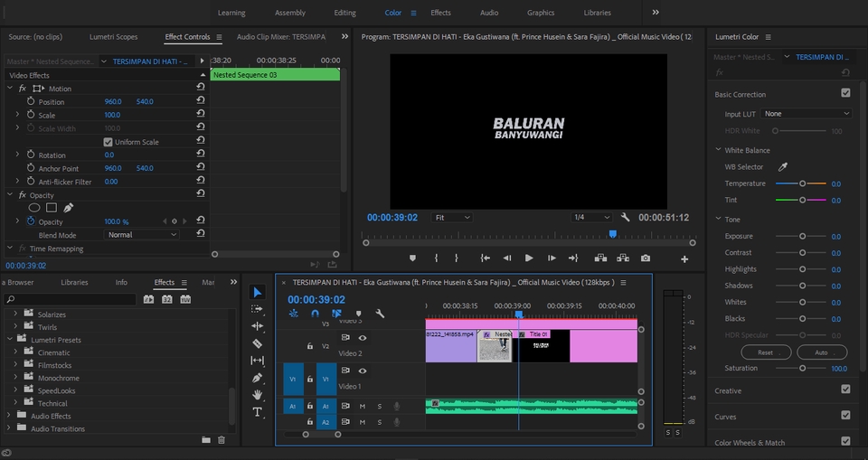
Task: Go to In point
Action: pyautogui.click(x=485, y=258)
